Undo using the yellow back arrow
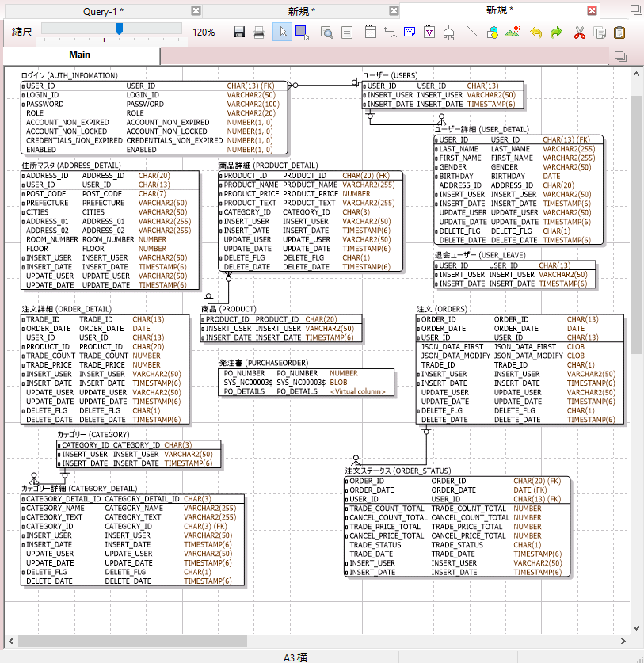Screen dimensions: 644x663 tap(535, 32)
